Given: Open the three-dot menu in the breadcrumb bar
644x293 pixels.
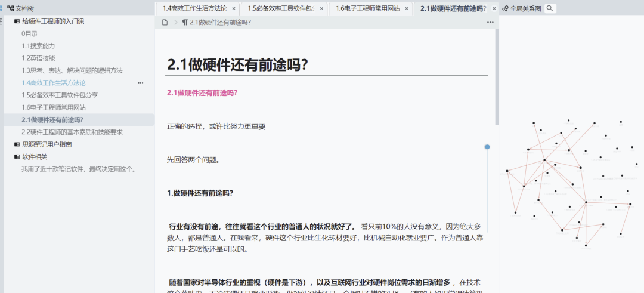Looking at the screenshot, I should (x=490, y=22).
